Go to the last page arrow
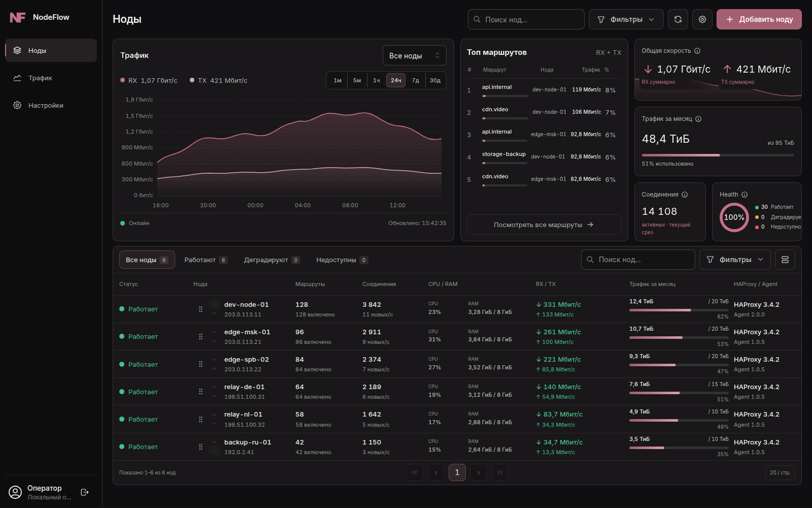 tap(500, 472)
